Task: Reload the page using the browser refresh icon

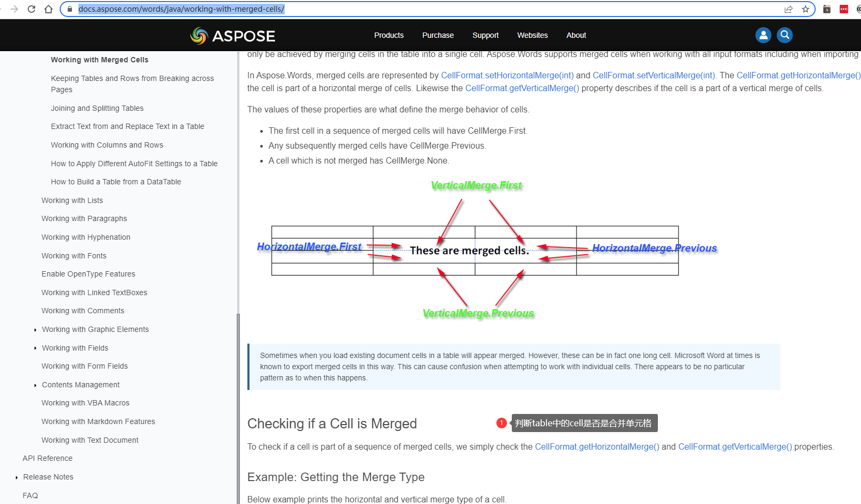Action: [31, 9]
